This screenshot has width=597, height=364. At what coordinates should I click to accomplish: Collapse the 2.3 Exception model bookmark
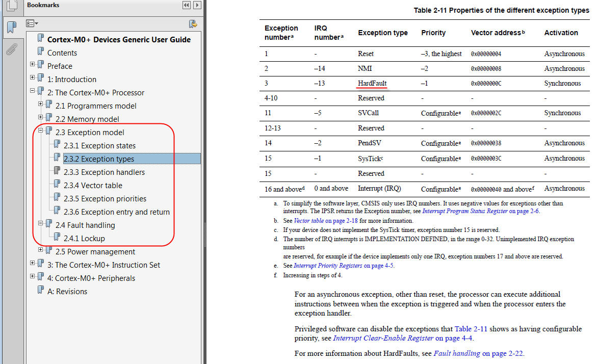(x=40, y=130)
